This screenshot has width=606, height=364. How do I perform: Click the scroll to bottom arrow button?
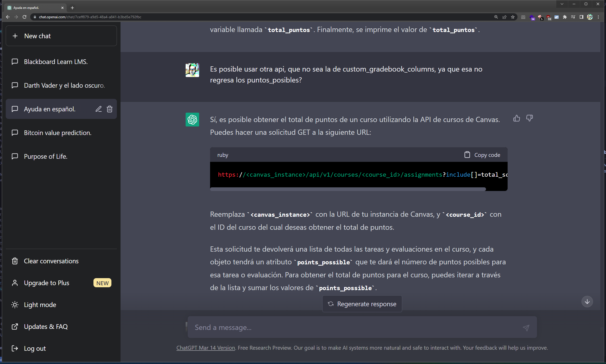coord(587,302)
